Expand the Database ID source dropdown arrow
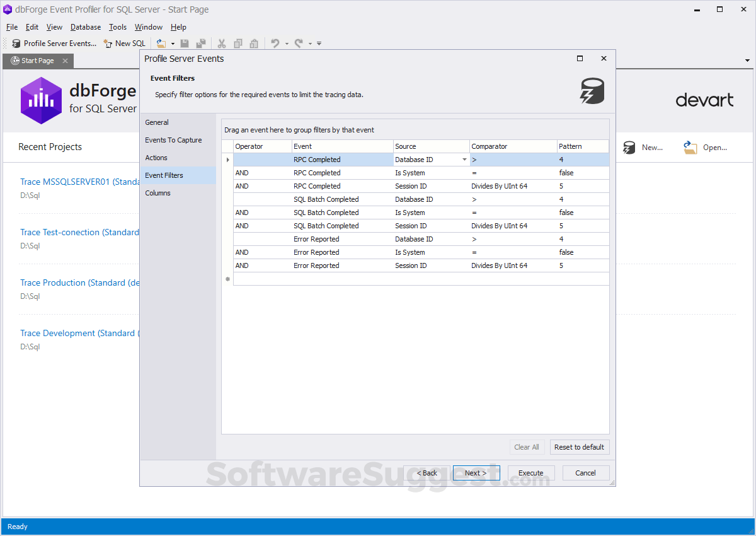Image resolution: width=756 pixels, height=536 pixels. (464, 160)
